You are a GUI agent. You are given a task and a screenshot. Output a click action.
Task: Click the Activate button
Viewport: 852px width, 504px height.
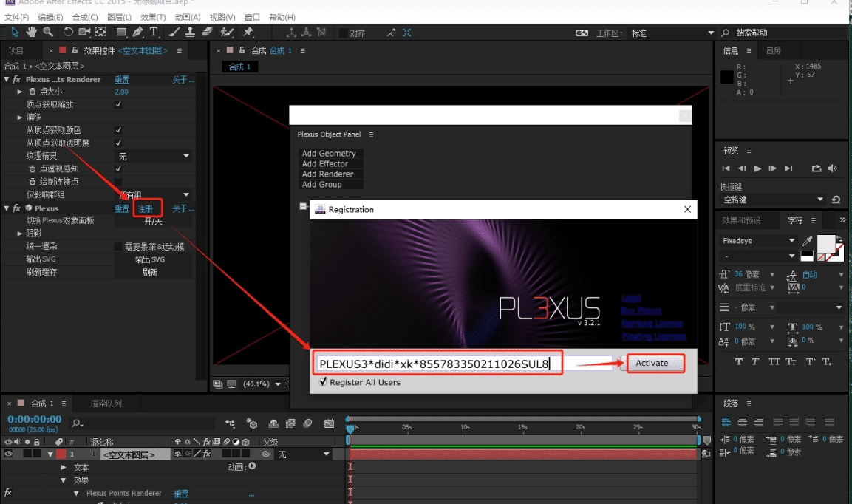point(655,363)
